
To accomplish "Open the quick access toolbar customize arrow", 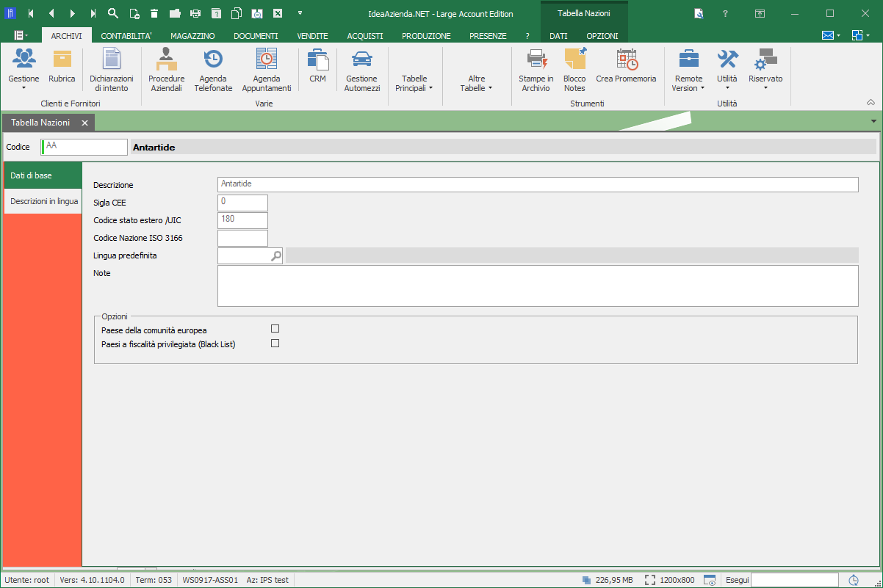I will click(300, 13).
